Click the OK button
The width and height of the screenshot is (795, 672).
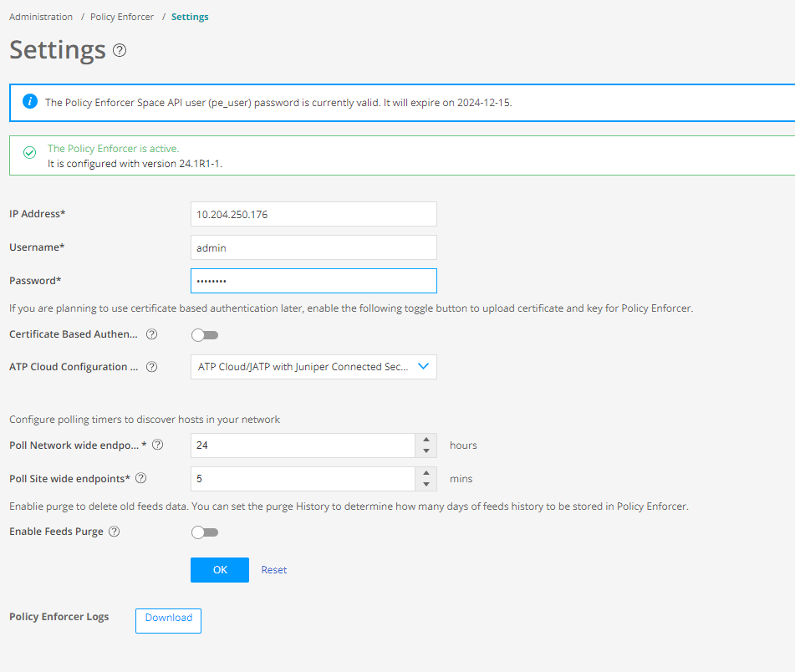pyautogui.click(x=220, y=570)
